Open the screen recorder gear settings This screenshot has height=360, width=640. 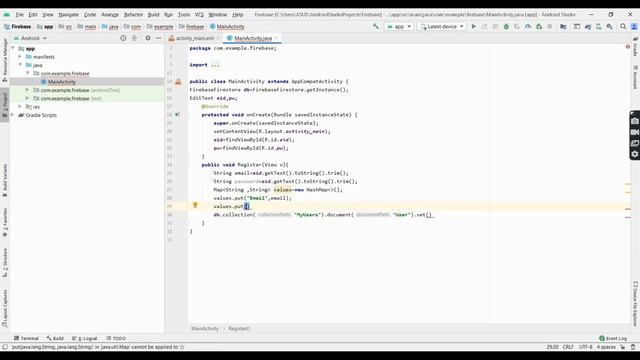click(635, 154)
